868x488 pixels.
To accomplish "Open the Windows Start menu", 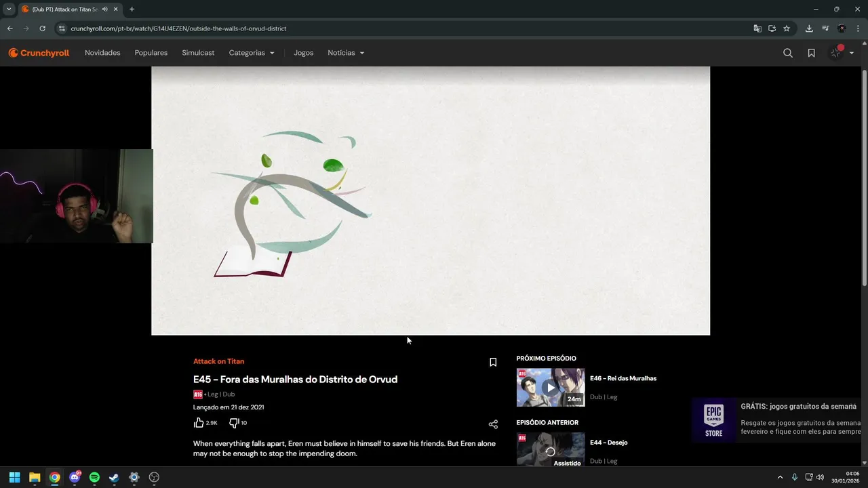I will click(14, 477).
